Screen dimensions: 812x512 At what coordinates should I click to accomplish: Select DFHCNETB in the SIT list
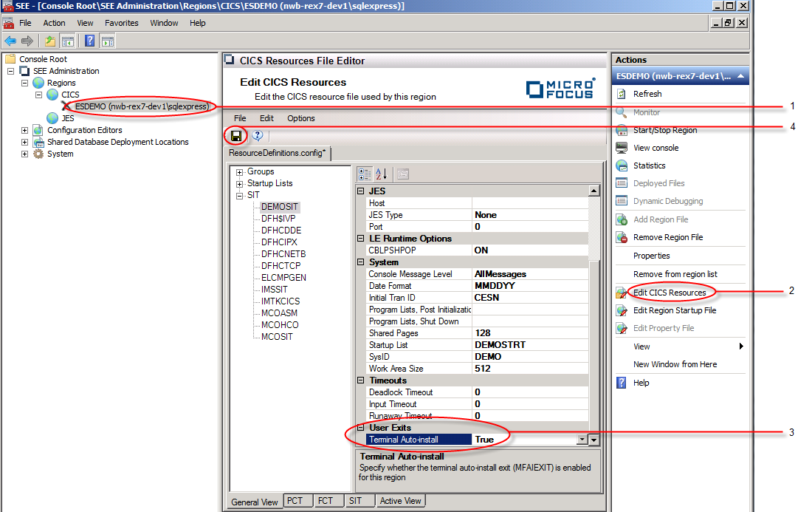pyautogui.click(x=283, y=254)
